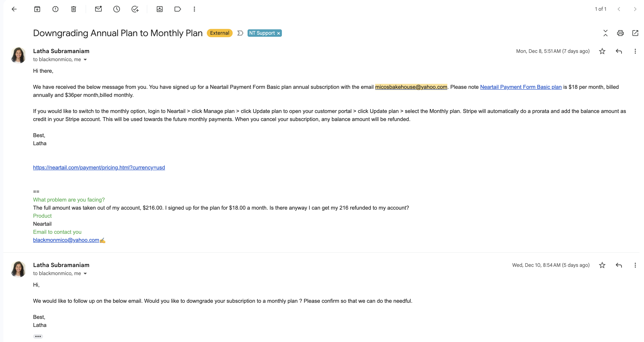Open the Move to folder option
This screenshot has width=644, height=342.
(159, 9)
